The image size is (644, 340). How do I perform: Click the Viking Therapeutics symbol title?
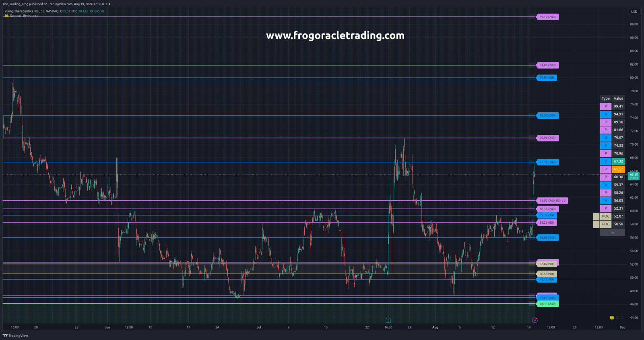click(x=31, y=11)
